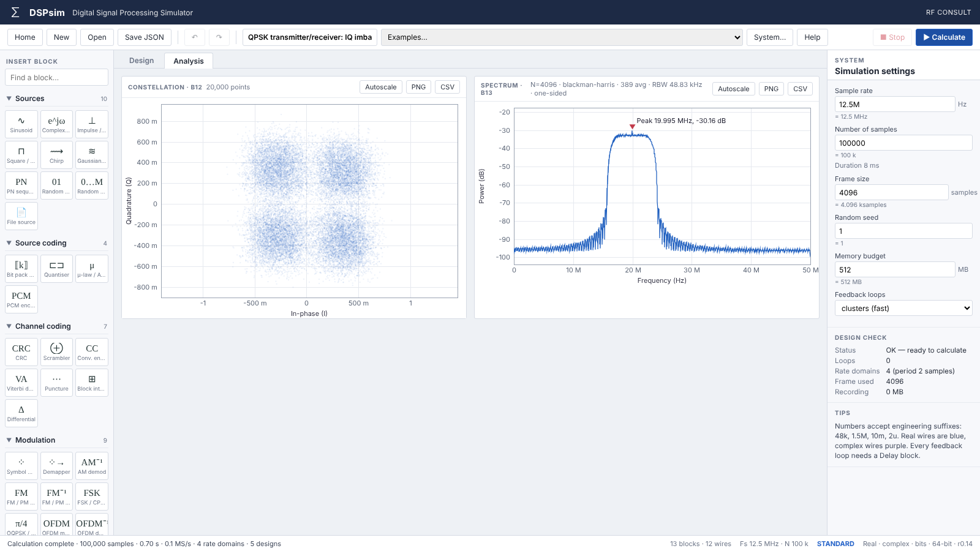The height and width of the screenshot is (551, 980).
Task: Switch to the Analysis tab
Action: tap(189, 61)
